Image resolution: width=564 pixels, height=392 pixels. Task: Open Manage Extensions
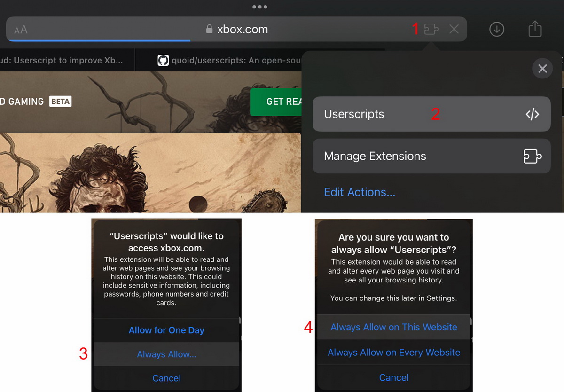(431, 156)
